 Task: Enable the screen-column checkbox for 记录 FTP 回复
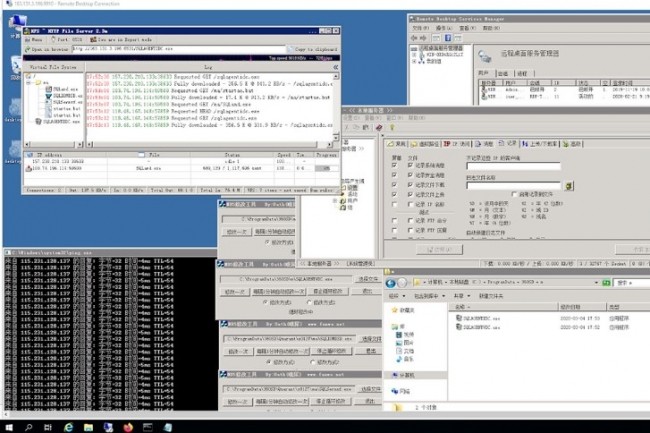tap(394, 230)
